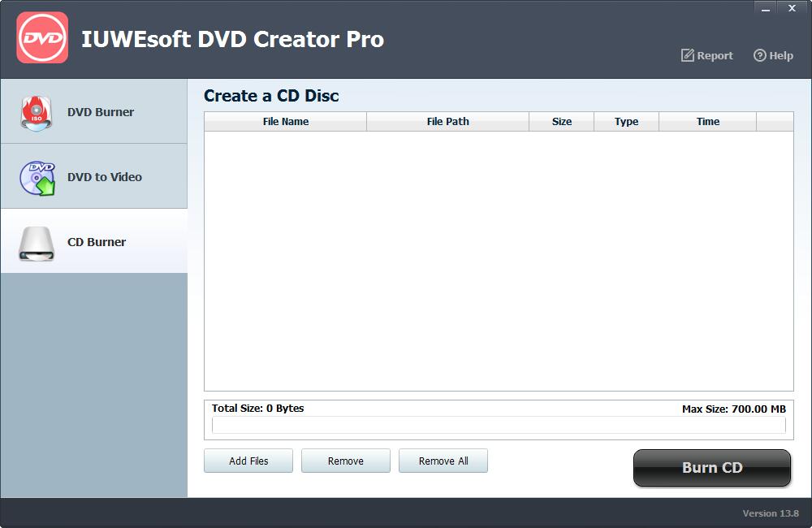Start burning with Burn CD button
This screenshot has height=528, width=812.
(x=712, y=467)
